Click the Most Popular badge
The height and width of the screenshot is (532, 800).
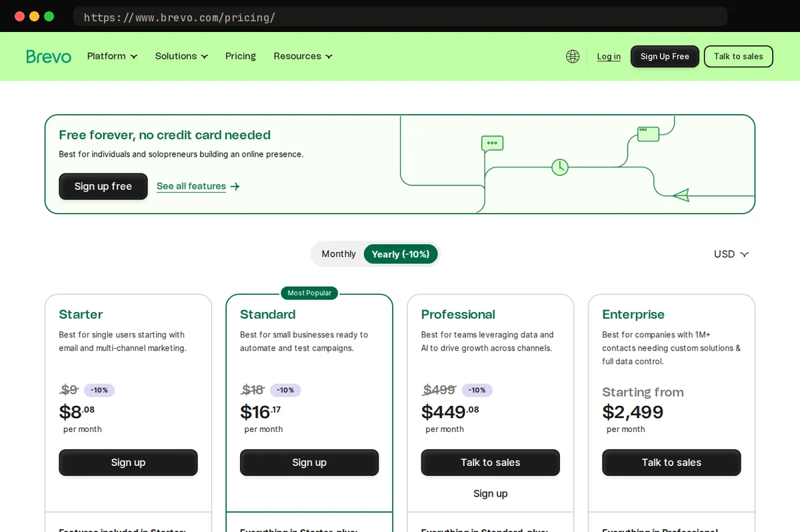(x=309, y=293)
